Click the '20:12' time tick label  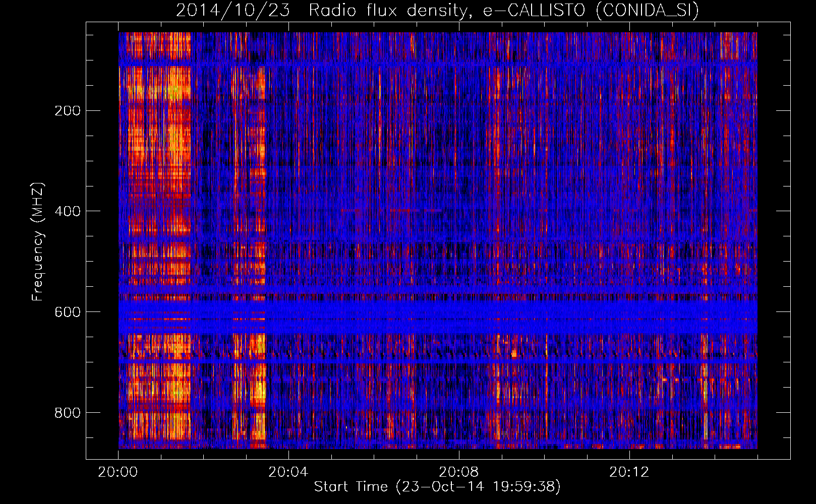click(x=629, y=472)
